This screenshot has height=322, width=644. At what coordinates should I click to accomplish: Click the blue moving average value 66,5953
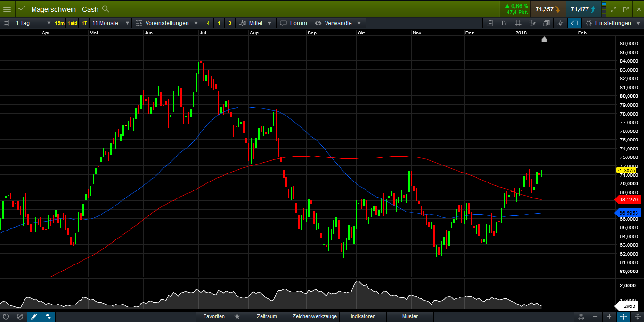coord(628,213)
